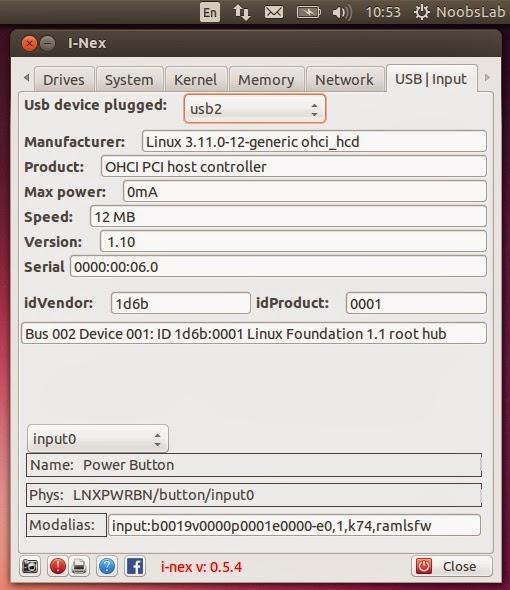
Task: Click the red exclamation report icon
Action: click(58, 566)
